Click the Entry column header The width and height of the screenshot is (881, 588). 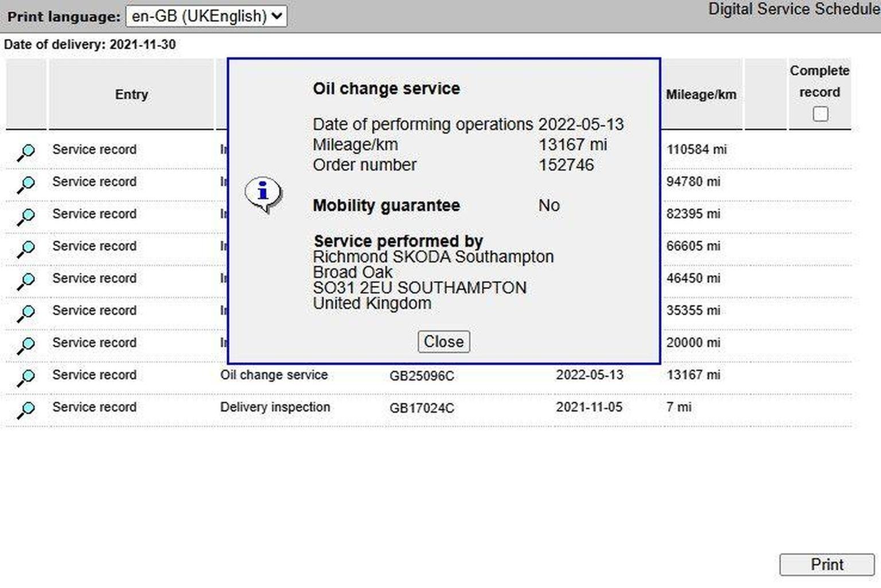coord(131,95)
